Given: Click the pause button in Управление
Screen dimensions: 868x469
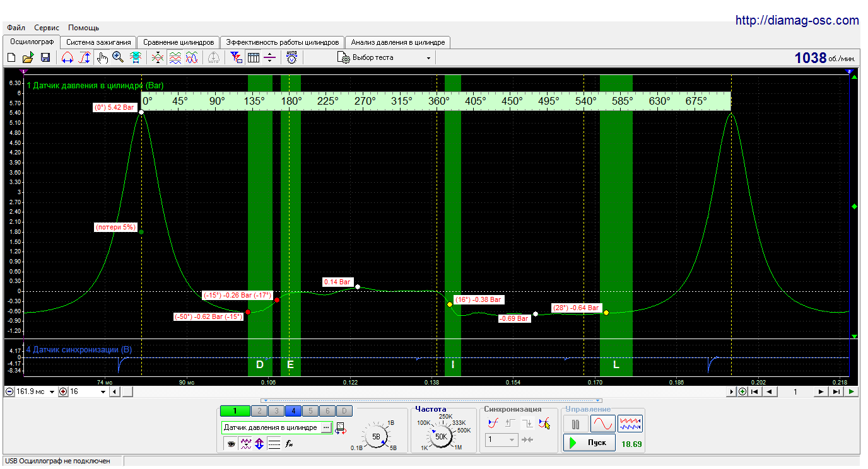Looking at the screenshot, I should tap(575, 424).
